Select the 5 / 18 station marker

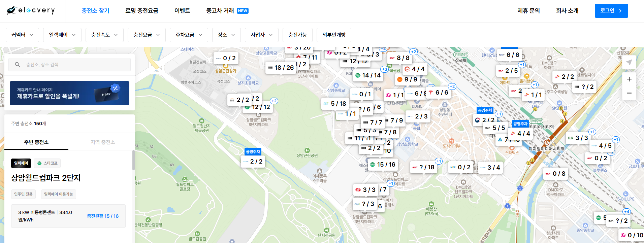coord(335,104)
